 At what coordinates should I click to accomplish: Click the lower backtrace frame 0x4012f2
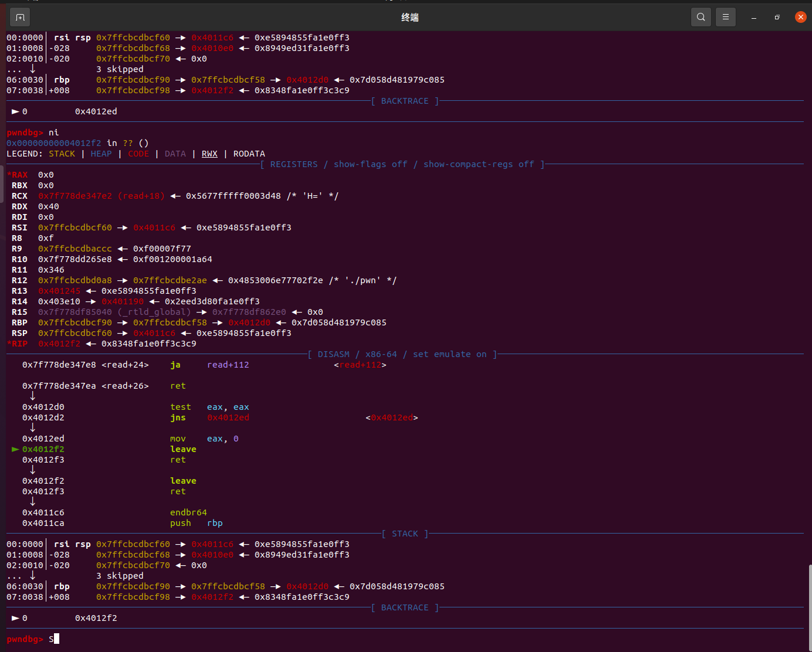pos(96,618)
